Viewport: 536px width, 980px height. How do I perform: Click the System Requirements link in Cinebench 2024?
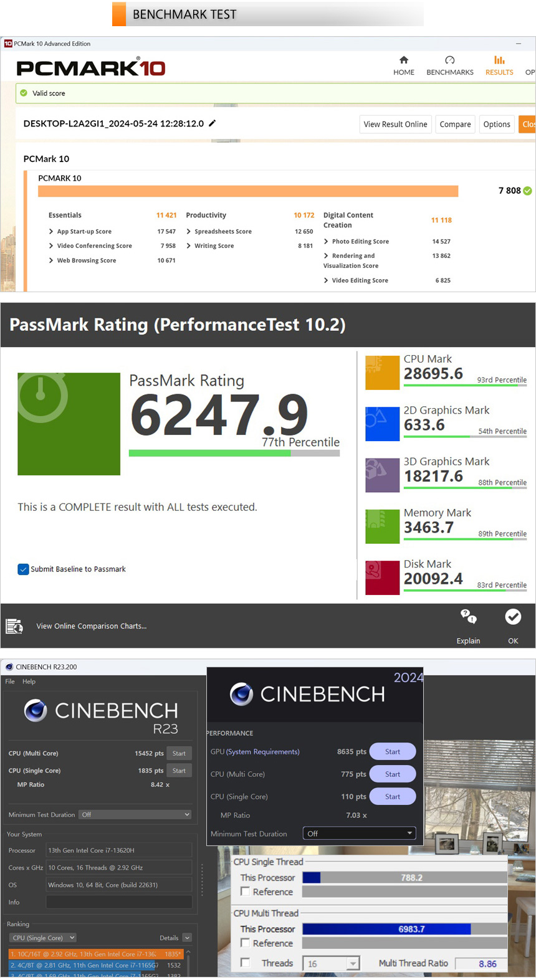click(x=263, y=751)
